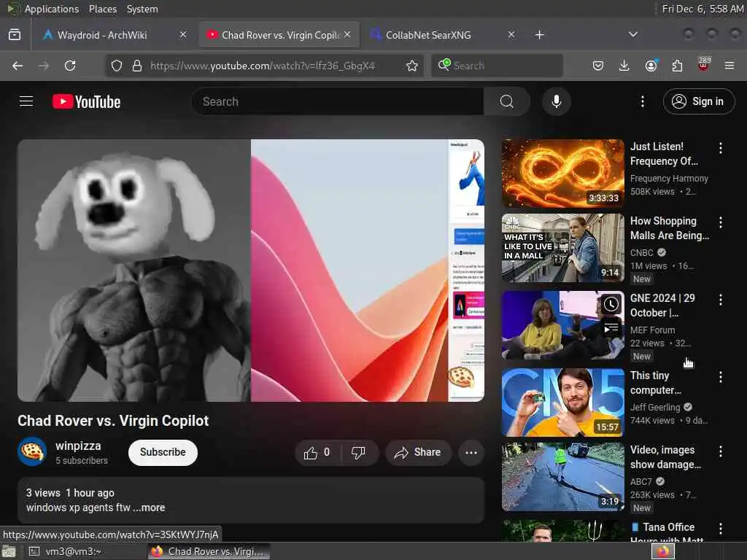Open Firefox account icon
This screenshot has height=560, width=747.
click(651, 66)
